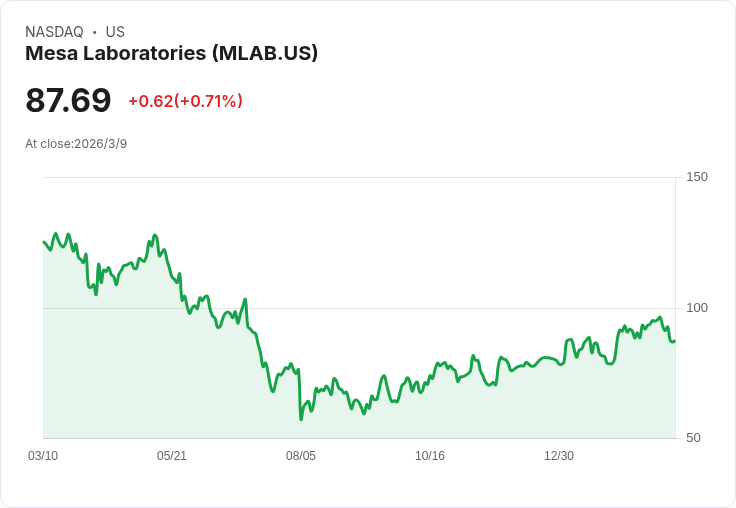
Task: Click the 100 y-axis label
Action: (697, 308)
